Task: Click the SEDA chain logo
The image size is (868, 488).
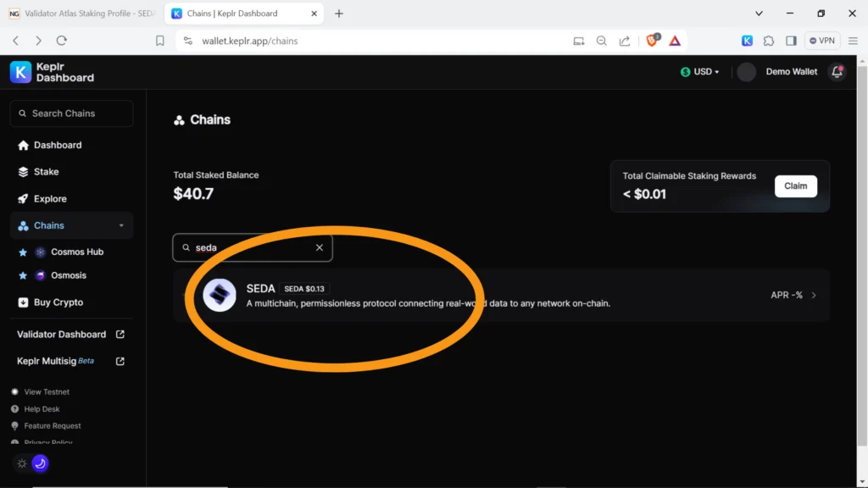Action: (x=220, y=295)
